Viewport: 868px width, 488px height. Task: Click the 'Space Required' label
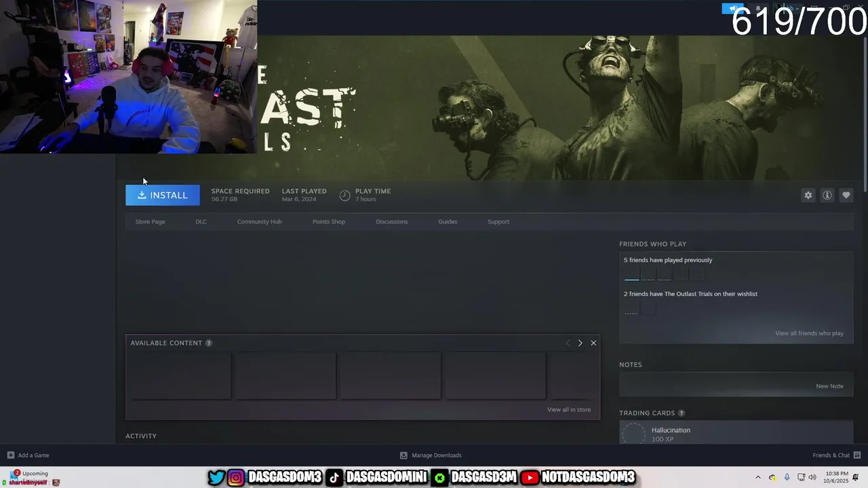click(240, 191)
